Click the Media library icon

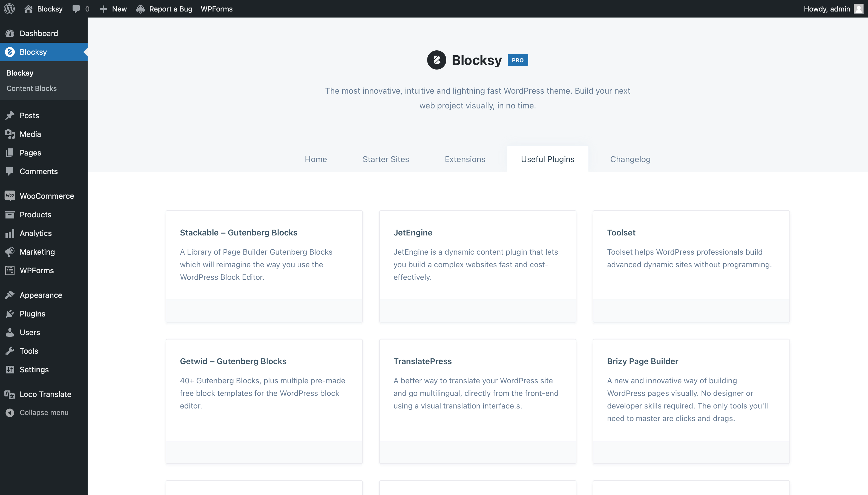click(x=10, y=134)
